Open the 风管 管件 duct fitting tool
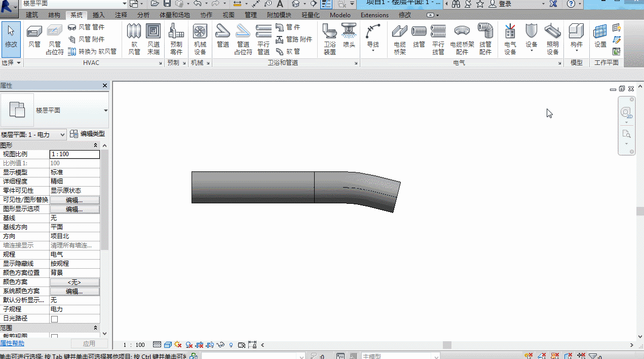Screen dimensions: 644x359 87,27
